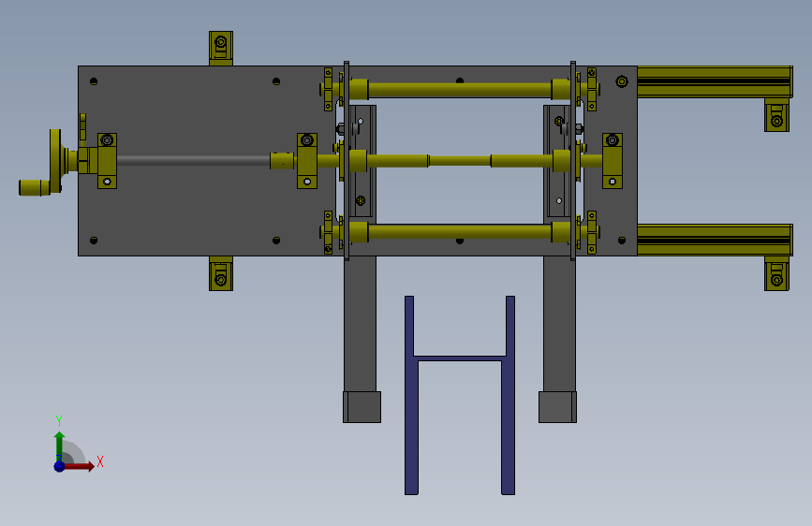Screen dimensions: 812x526
Task: Select the leftmost bearing block near crank
Action: (x=107, y=161)
